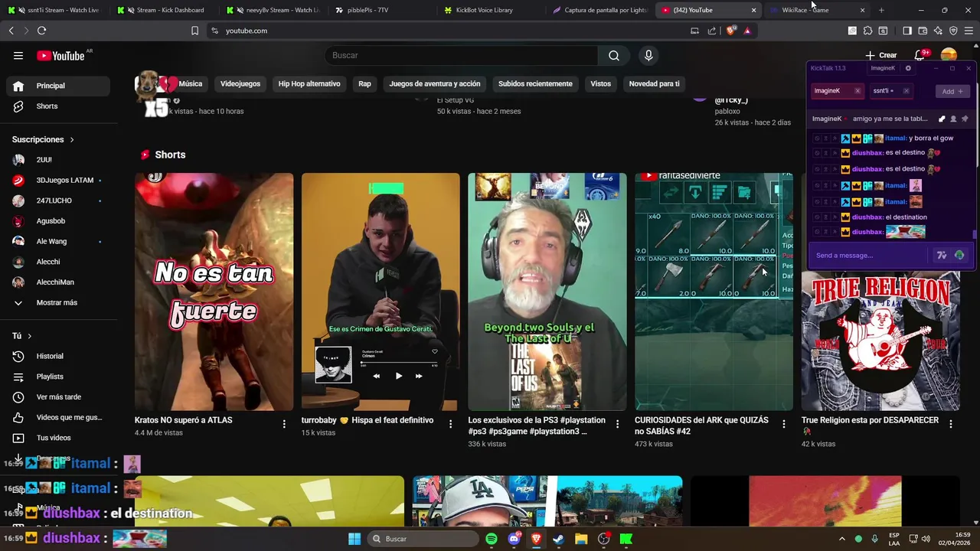The width and height of the screenshot is (980, 551).
Task: Ban user on 'y borra el gow' message
Action: pos(817,139)
